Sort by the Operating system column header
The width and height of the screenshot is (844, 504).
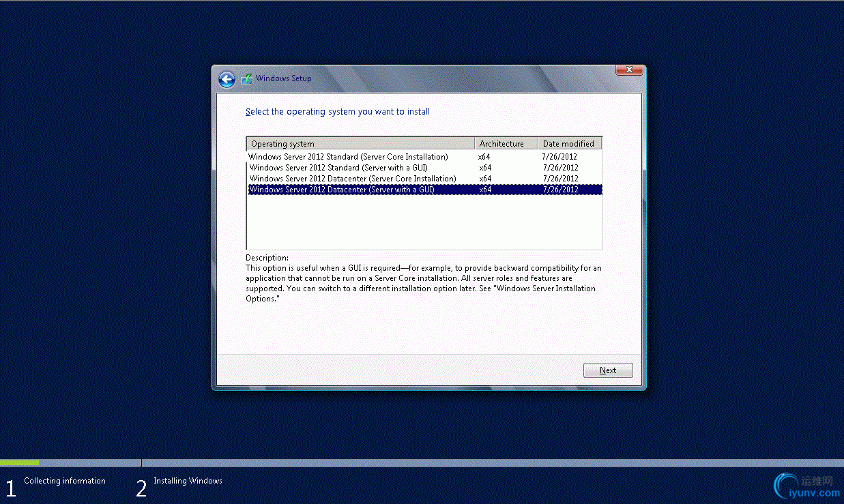[x=360, y=144]
